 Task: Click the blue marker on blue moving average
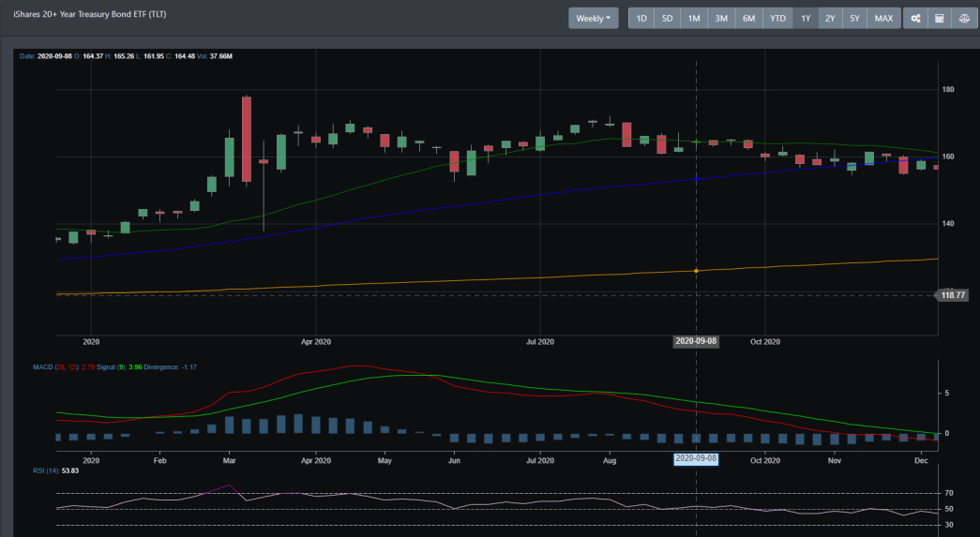tap(696, 179)
